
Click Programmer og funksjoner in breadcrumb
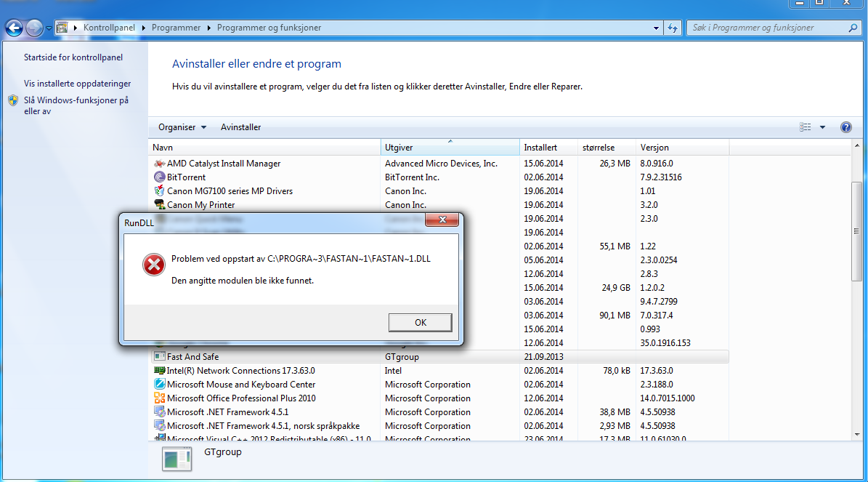coord(269,28)
